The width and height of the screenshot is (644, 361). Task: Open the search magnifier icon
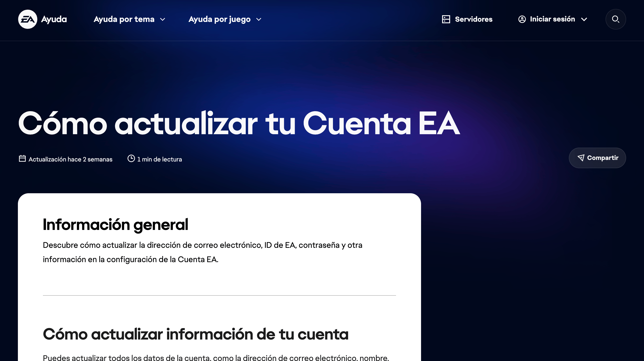[615, 19]
